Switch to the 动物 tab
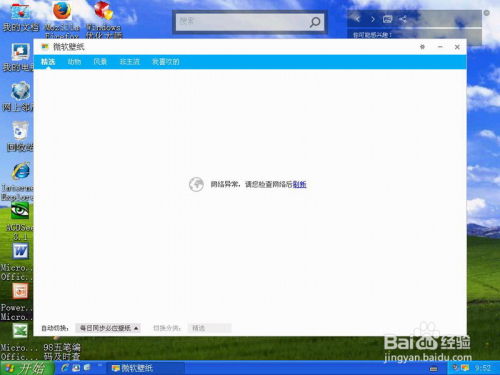 (74, 62)
